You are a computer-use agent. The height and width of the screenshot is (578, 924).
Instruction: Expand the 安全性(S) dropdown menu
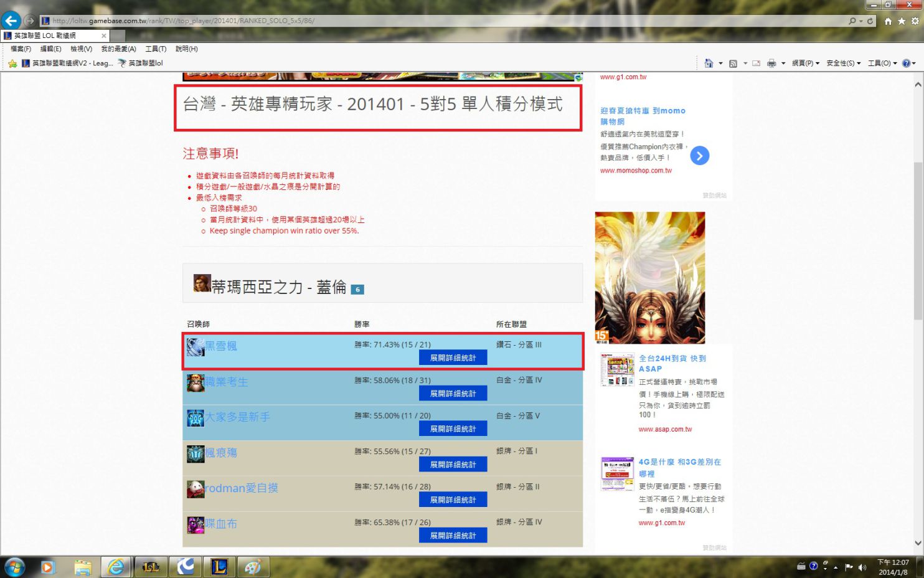(843, 64)
